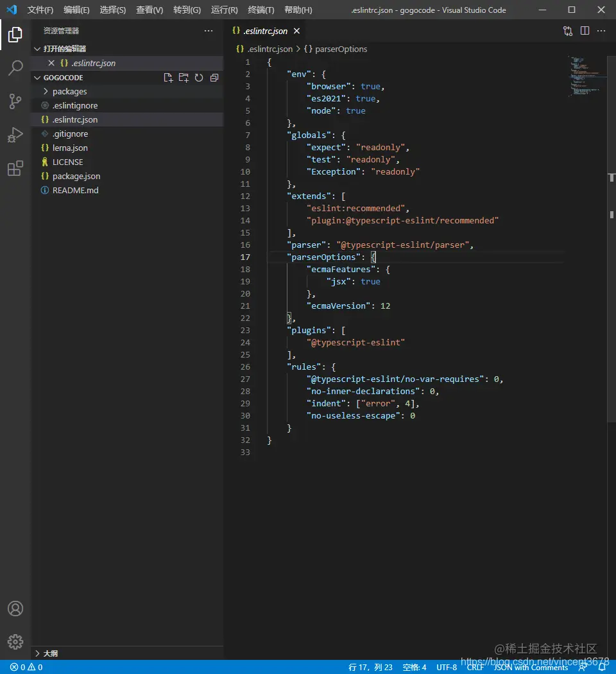Click the notifications bell in status bar

coord(602,667)
